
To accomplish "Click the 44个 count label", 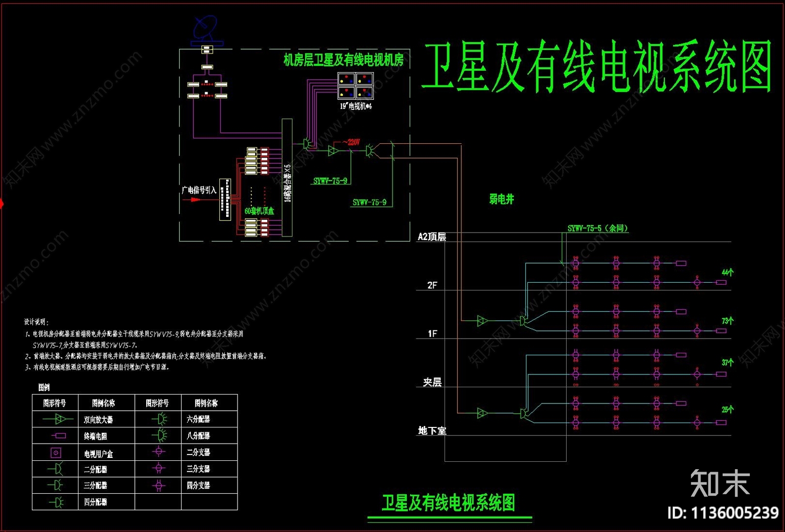I will pyautogui.click(x=727, y=272).
